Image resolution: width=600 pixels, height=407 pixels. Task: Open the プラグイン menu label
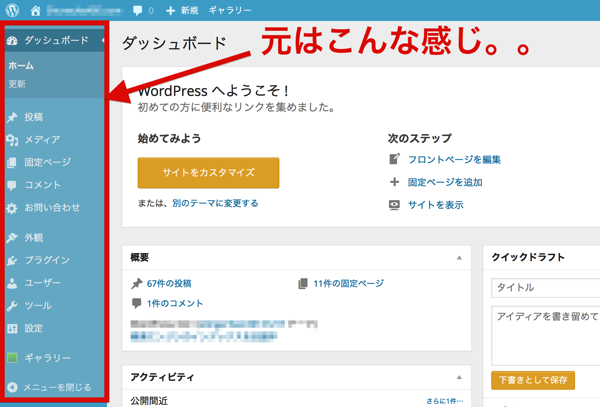point(47,260)
